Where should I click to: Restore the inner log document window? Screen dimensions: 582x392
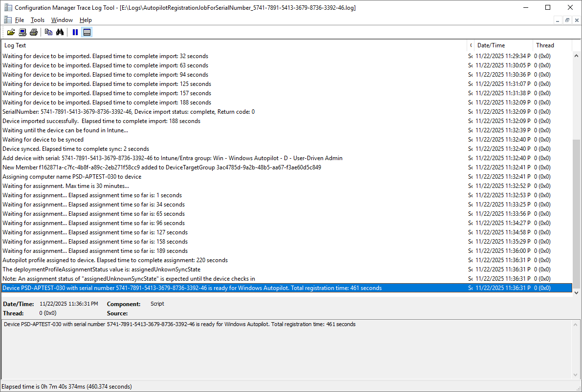[x=567, y=21]
